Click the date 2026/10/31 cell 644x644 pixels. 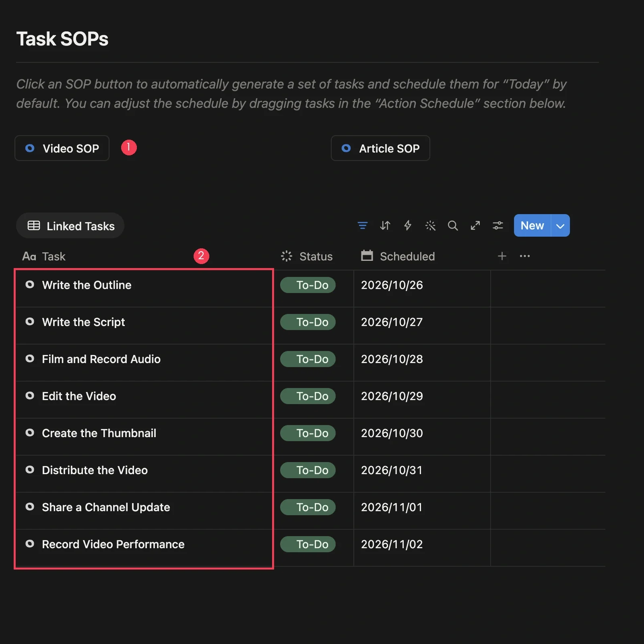tap(422, 474)
